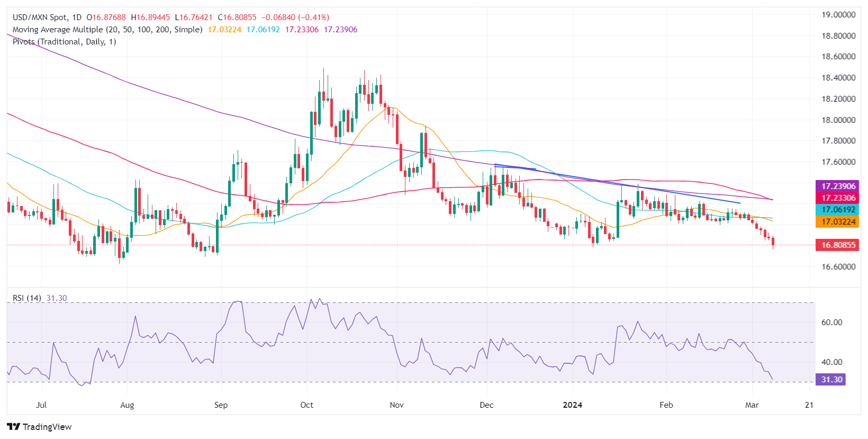Click the RSI (14) indicator label
Image resolution: width=868 pixels, height=439 pixels.
coord(27,298)
